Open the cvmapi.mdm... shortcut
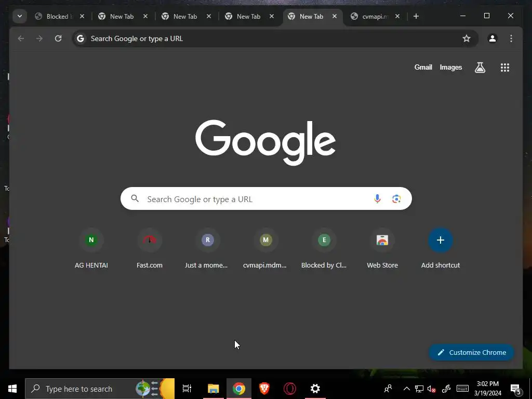 (x=265, y=248)
